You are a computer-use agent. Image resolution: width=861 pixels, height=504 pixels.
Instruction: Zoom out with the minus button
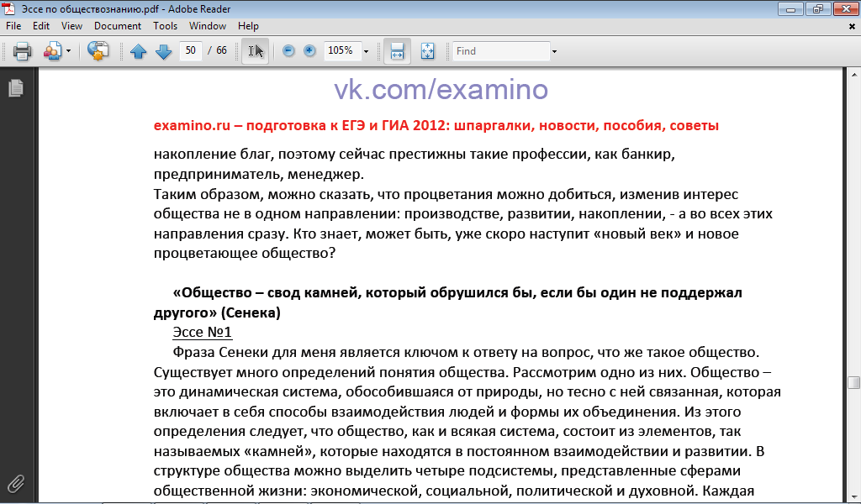288,51
